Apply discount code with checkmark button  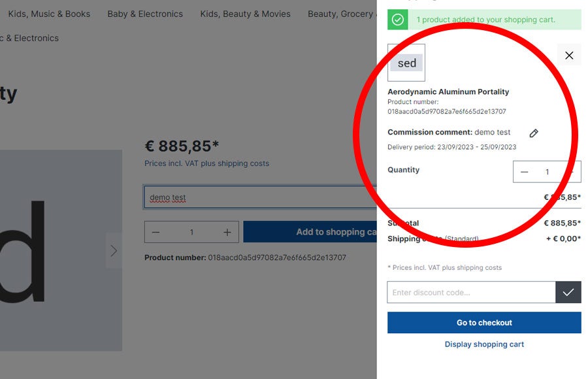click(568, 292)
